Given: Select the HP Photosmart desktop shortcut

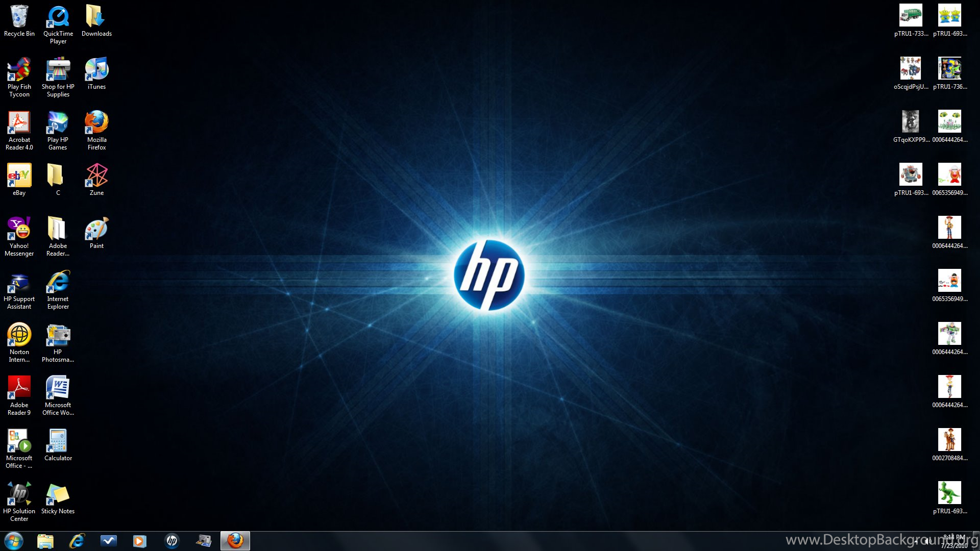Looking at the screenshot, I should point(58,342).
